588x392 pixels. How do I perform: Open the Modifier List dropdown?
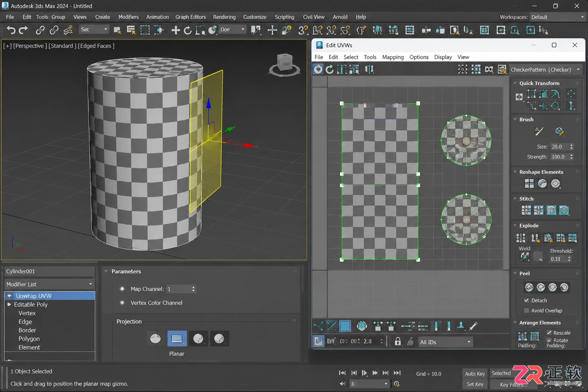click(x=49, y=284)
